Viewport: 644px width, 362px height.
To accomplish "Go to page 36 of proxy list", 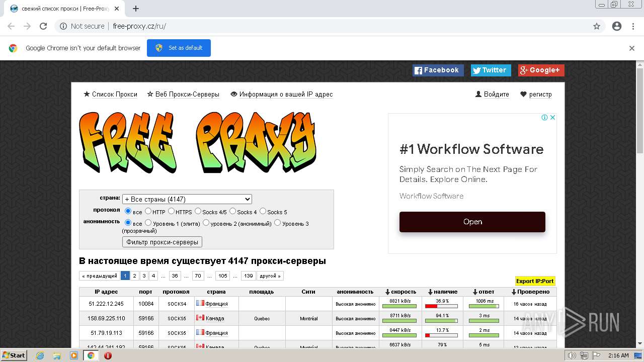I will 175,276.
